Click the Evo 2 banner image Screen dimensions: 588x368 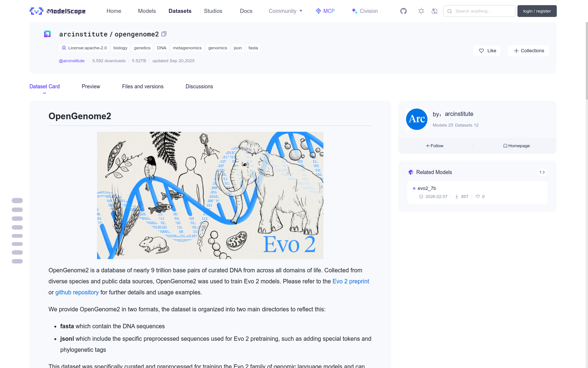(210, 195)
